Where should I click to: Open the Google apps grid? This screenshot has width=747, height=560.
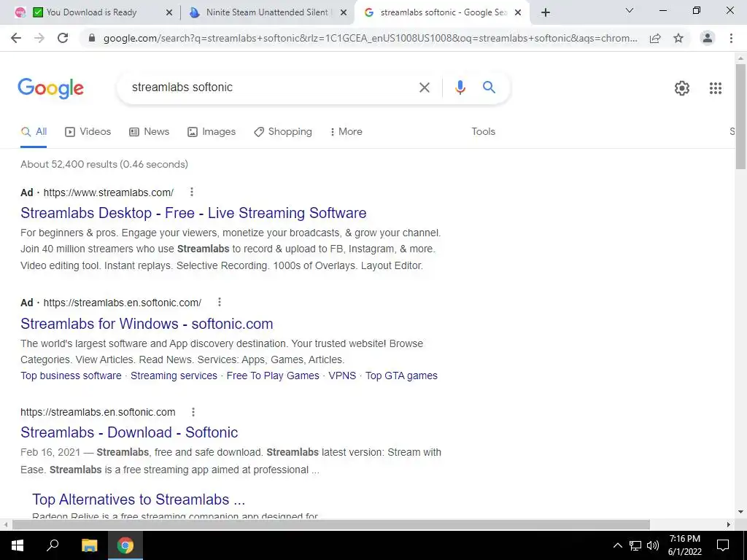pyautogui.click(x=715, y=88)
